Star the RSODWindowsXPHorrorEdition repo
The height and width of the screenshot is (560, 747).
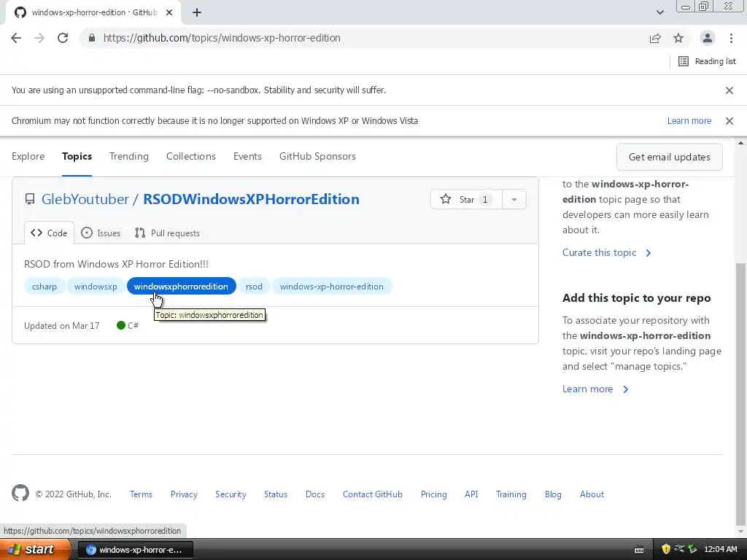[466, 200]
